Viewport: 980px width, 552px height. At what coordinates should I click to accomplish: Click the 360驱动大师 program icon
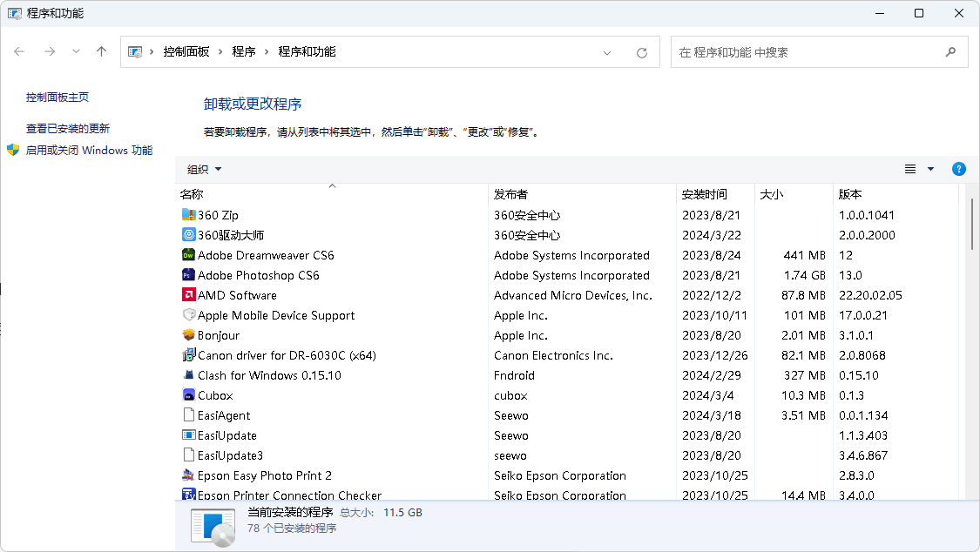(x=188, y=235)
